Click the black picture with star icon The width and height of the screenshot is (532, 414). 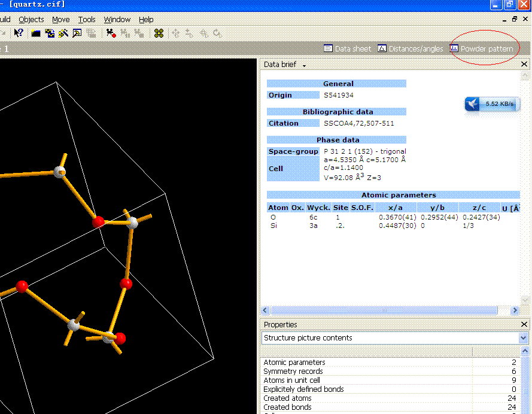pyautogui.click(x=37, y=34)
